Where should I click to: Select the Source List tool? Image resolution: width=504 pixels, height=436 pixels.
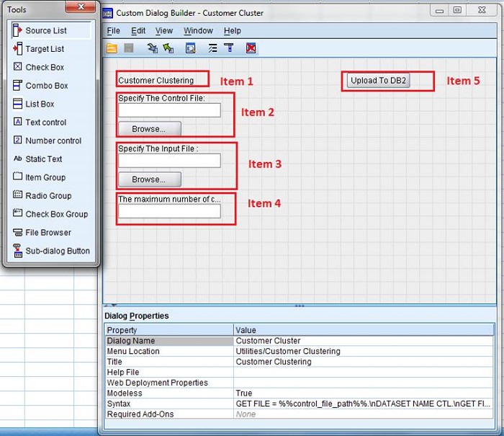coord(51,30)
